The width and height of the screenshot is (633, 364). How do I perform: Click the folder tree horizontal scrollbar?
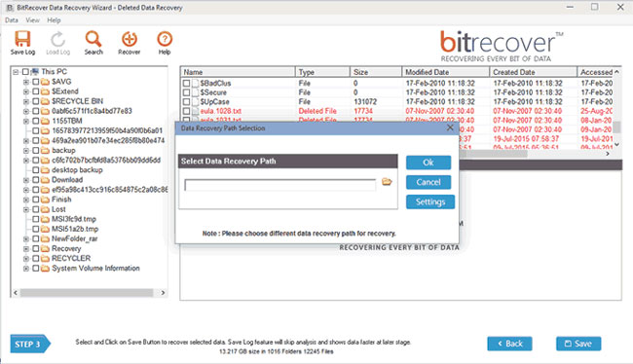[x=87, y=293]
